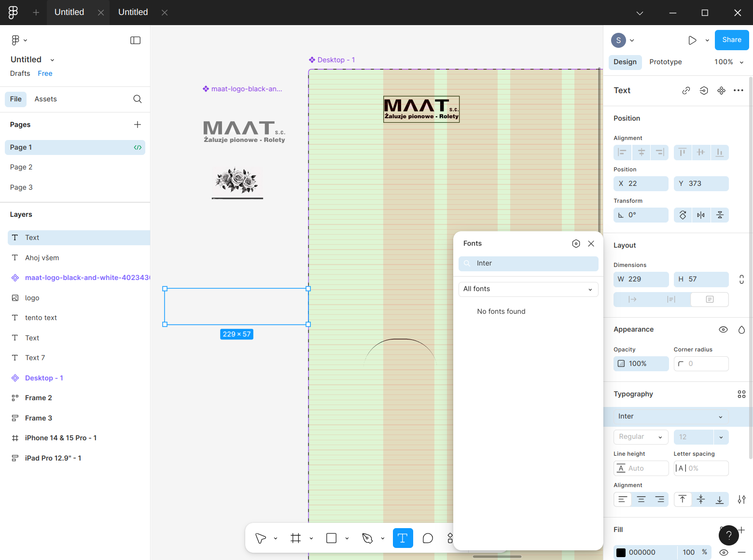Select the Text tool in bottom toolbar
Screen dimensions: 753x560
click(x=403, y=538)
